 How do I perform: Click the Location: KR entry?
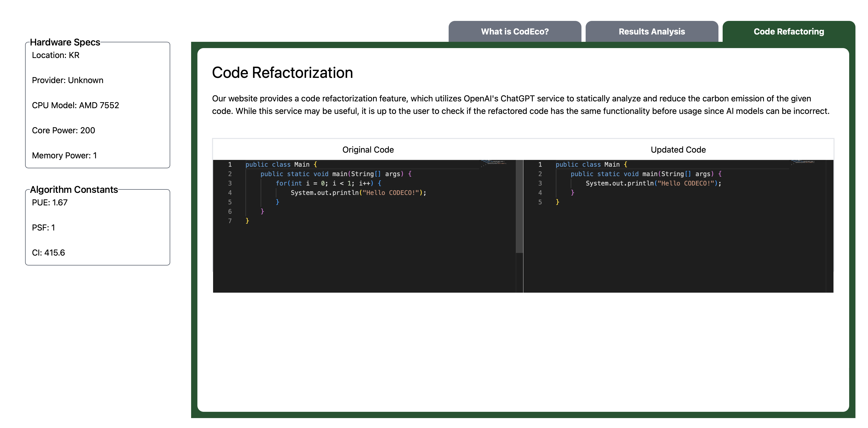56,55
